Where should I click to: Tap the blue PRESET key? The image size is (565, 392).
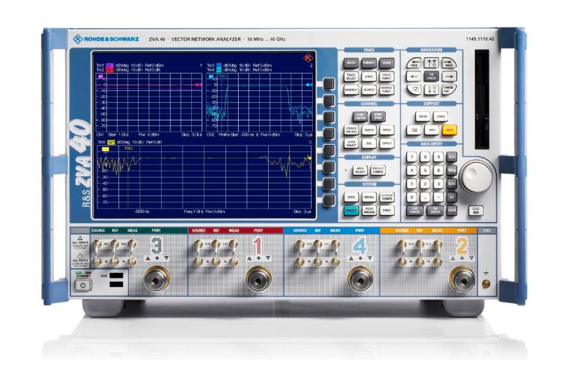pyautogui.click(x=351, y=211)
